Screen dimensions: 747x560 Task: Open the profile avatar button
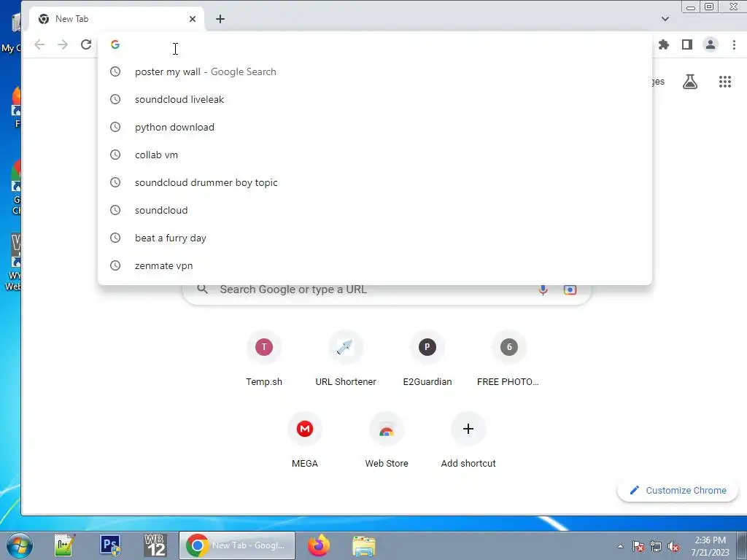(711, 44)
